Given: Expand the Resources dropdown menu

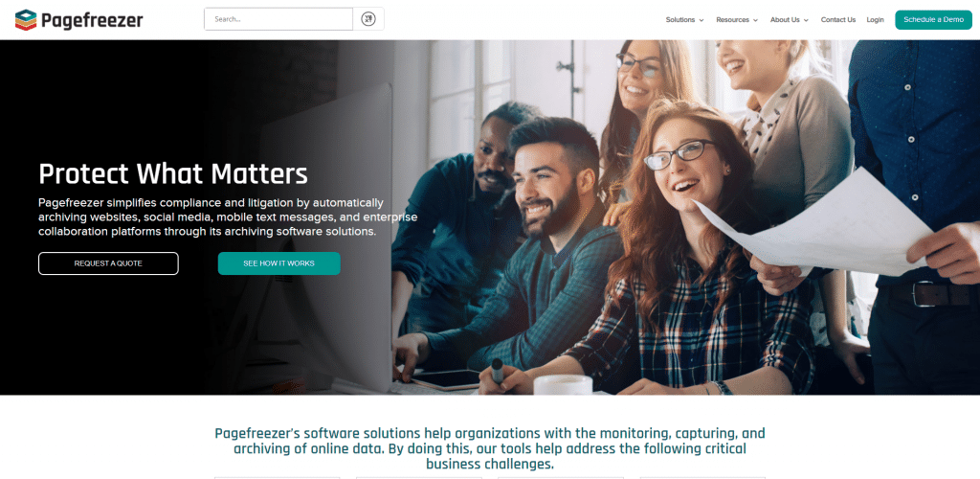Looking at the screenshot, I should [x=737, y=20].
